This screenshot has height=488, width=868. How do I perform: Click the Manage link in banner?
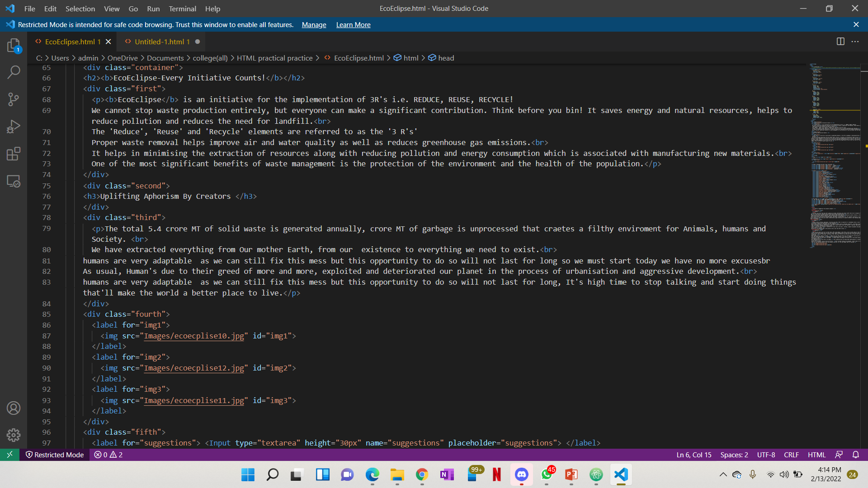tap(314, 25)
